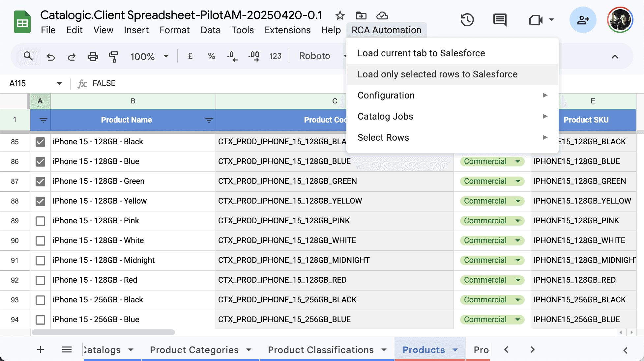Uncheck iPhone 15 128GB Black row checkbox
The height and width of the screenshot is (361, 644).
pos(40,142)
